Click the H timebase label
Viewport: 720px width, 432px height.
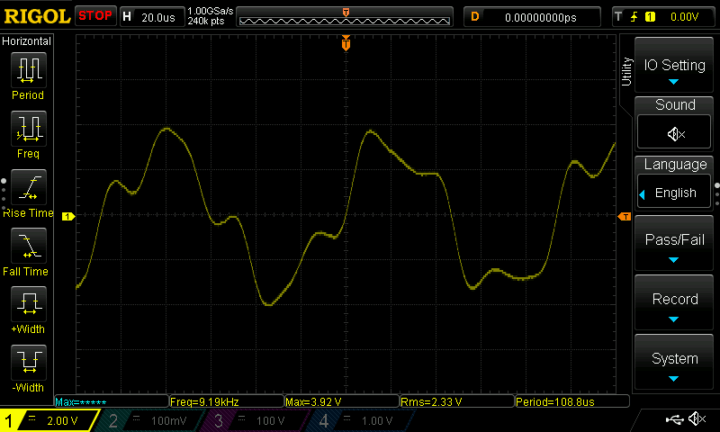[x=127, y=17]
